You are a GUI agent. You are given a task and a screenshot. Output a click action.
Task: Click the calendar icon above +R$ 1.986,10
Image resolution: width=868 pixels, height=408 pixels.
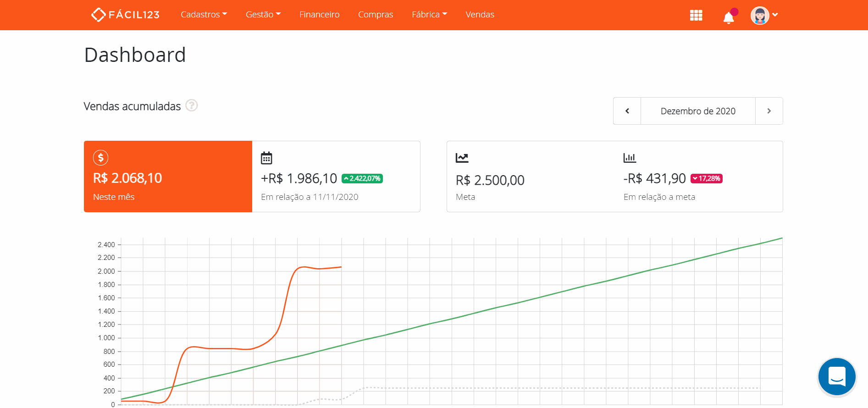266,158
